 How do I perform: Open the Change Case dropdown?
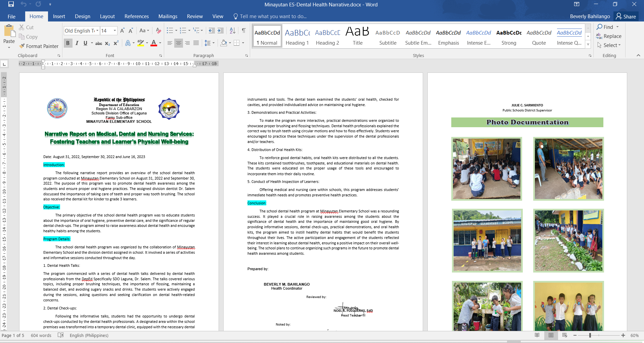coord(144,31)
